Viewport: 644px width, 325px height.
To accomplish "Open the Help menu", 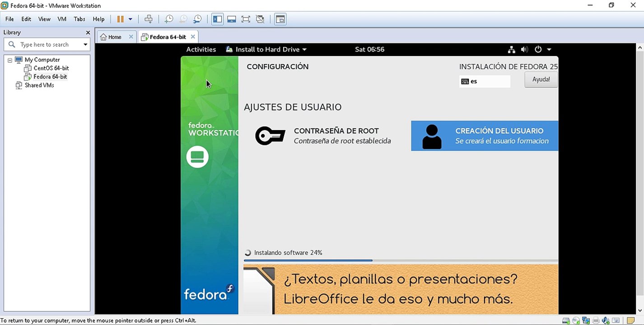I will (98, 19).
